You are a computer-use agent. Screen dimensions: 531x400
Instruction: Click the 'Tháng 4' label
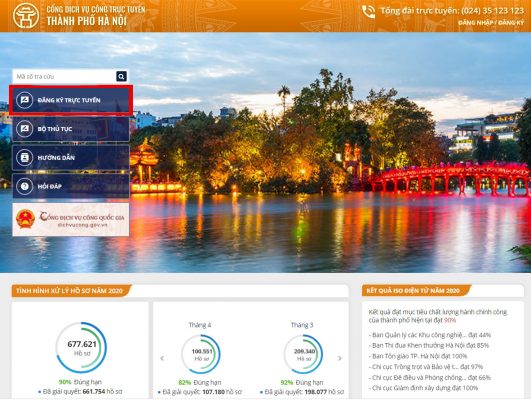coord(200,325)
